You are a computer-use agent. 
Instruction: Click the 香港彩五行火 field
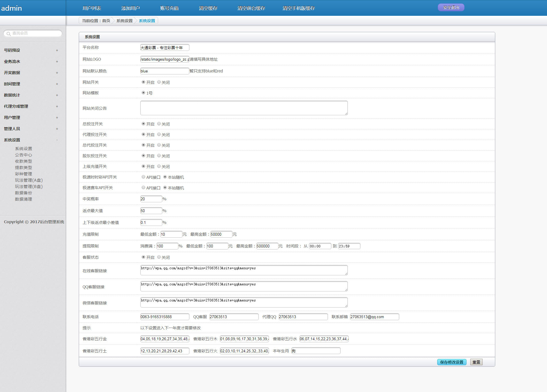click(x=244, y=351)
